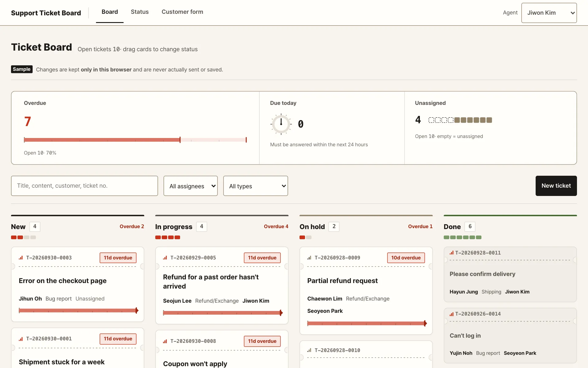
Task: Click the Unassigned square blocks indicator
Action: [x=460, y=120]
